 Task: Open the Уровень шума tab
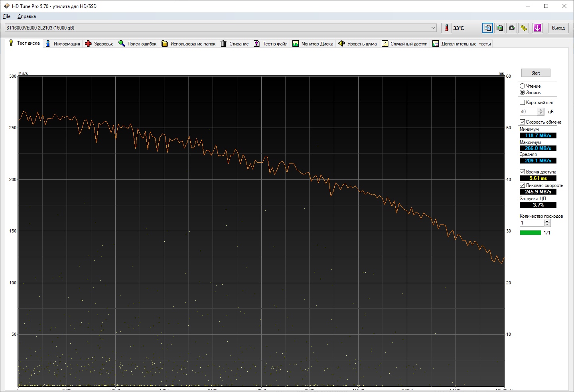click(x=357, y=44)
